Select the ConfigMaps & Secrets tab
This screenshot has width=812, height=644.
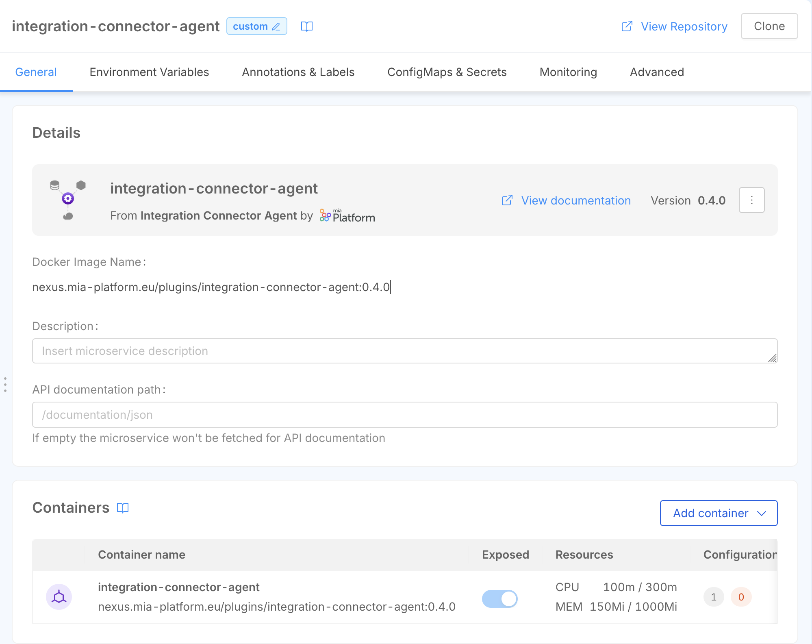coord(447,72)
